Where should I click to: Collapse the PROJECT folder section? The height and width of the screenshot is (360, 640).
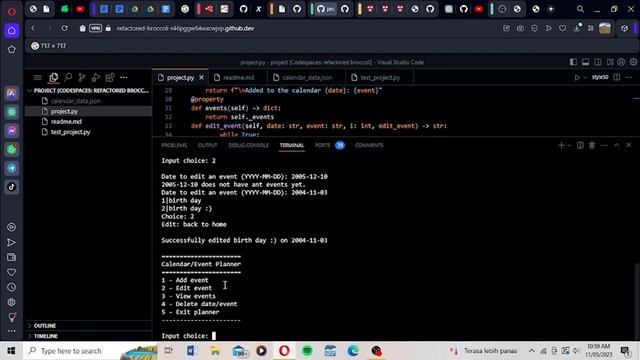(88, 90)
